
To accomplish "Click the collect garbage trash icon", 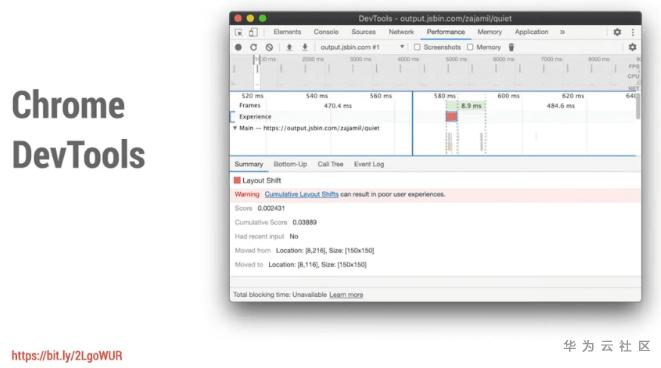I will point(511,47).
